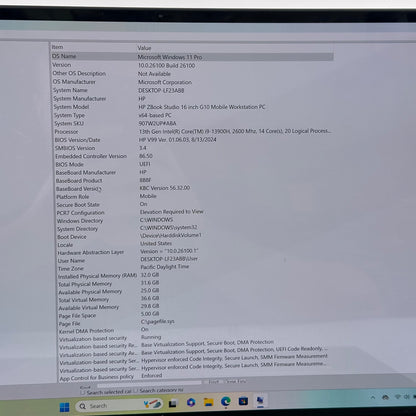Select the OS Name row
This screenshot has height=416, width=416.
pyautogui.click(x=192, y=57)
